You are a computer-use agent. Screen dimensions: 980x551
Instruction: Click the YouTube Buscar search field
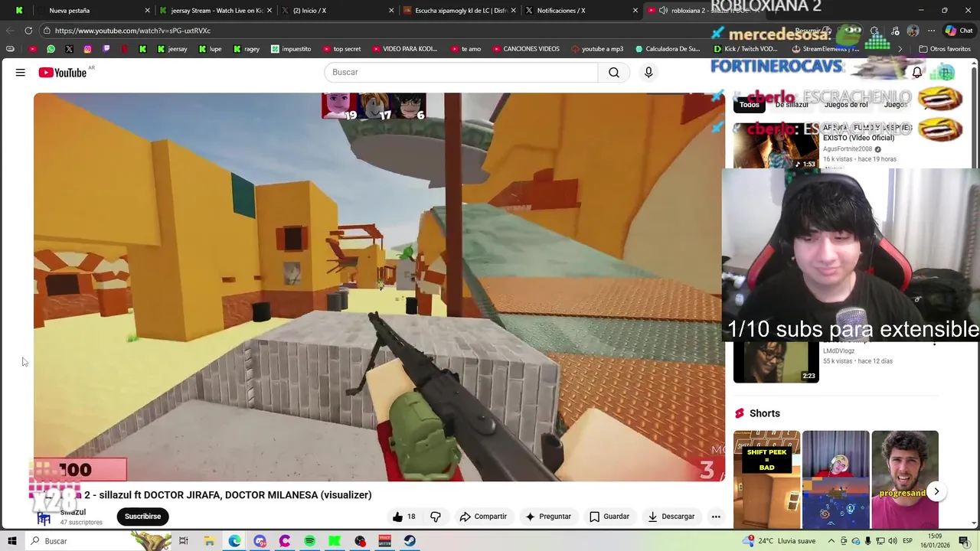(x=461, y=73)
